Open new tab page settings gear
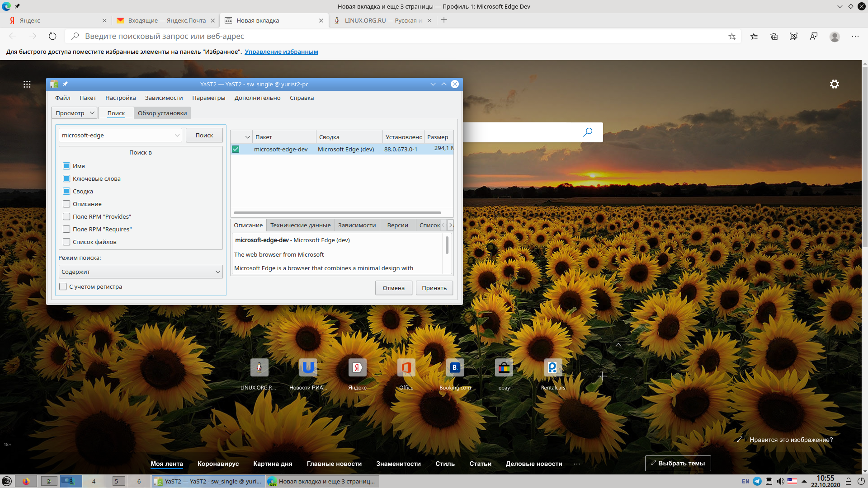Viewport: 868px width, 488px height. (x=835, y=84)
